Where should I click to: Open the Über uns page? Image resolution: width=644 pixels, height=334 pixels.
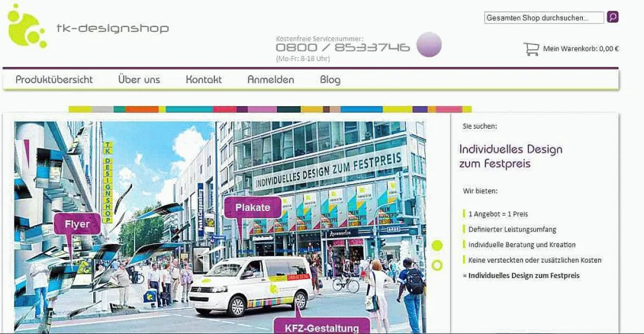point(139,79)
